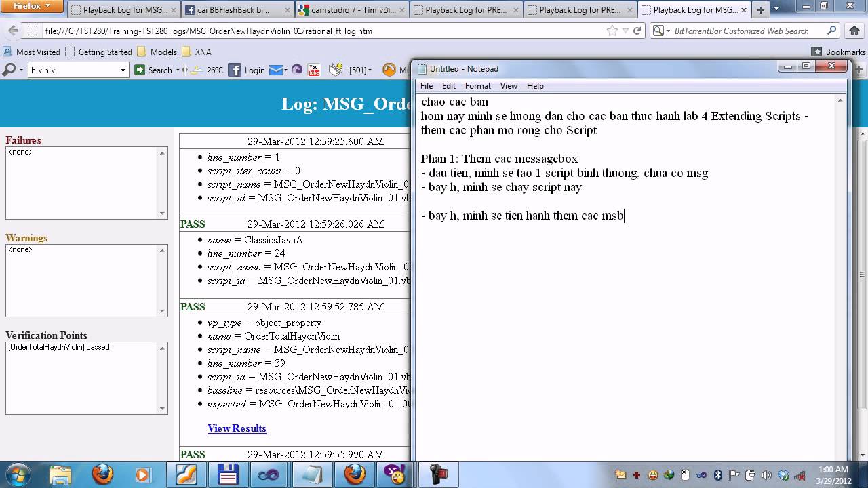Click the Notepad vertical scrollbar up arrow
Viewport: 868px width, 488px height.
point(840,100)
